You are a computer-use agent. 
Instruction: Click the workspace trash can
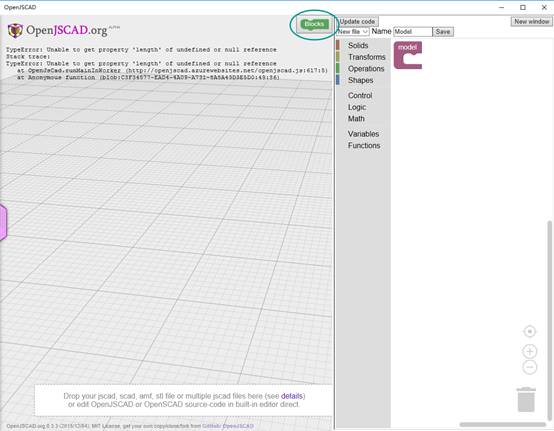[x=526, y=400]
